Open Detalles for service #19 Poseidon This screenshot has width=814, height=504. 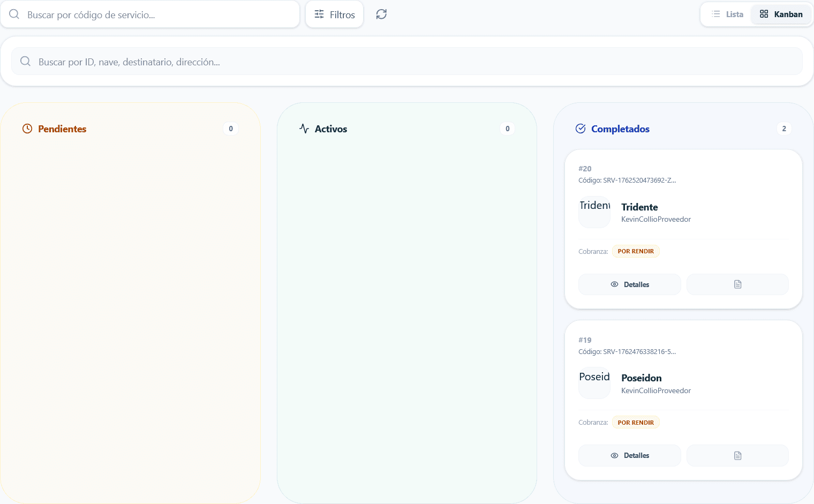tap(630, 456)
